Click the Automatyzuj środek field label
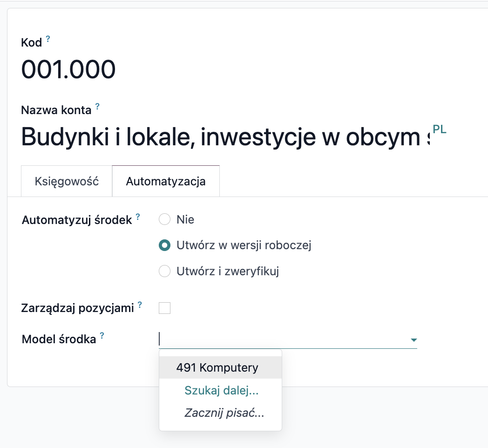Viewport: 488px width, 448px height. coord(77,220)
